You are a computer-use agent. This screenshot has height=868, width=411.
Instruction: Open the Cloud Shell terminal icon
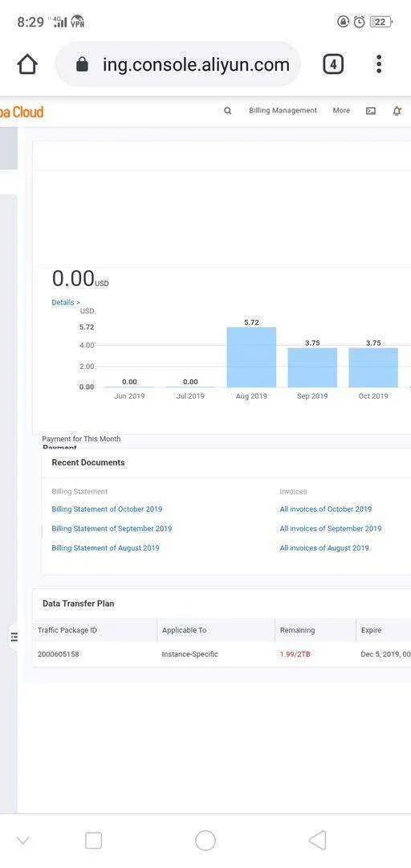[x=371, y=111]
